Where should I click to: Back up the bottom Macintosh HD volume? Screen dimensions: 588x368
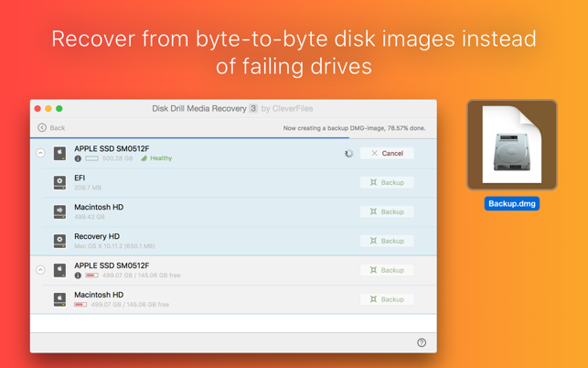click(x=387, y=299)
